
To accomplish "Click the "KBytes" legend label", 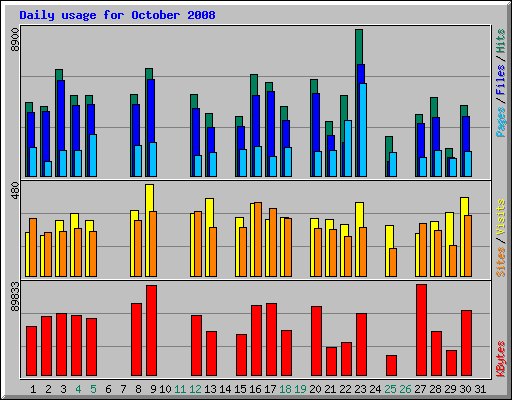I will tap(501, 359).
